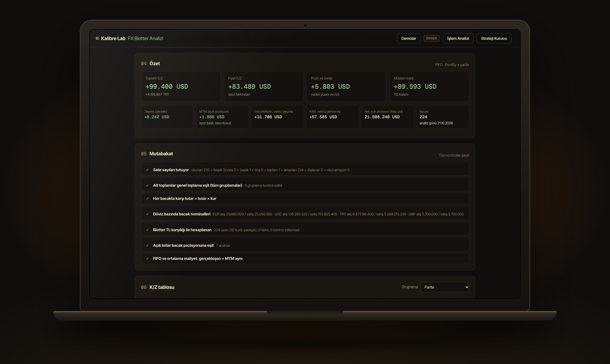The width and height of the screenshot is (610, 364).
Task: Click the MTM (açık pozisyon) value +1.866 USD
Action: [212, 117]
